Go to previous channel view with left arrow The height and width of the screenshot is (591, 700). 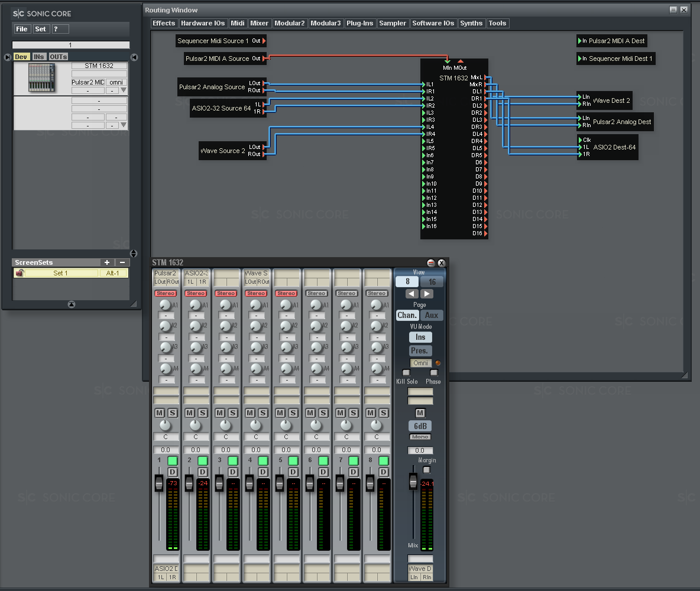(x=411, y=294)
